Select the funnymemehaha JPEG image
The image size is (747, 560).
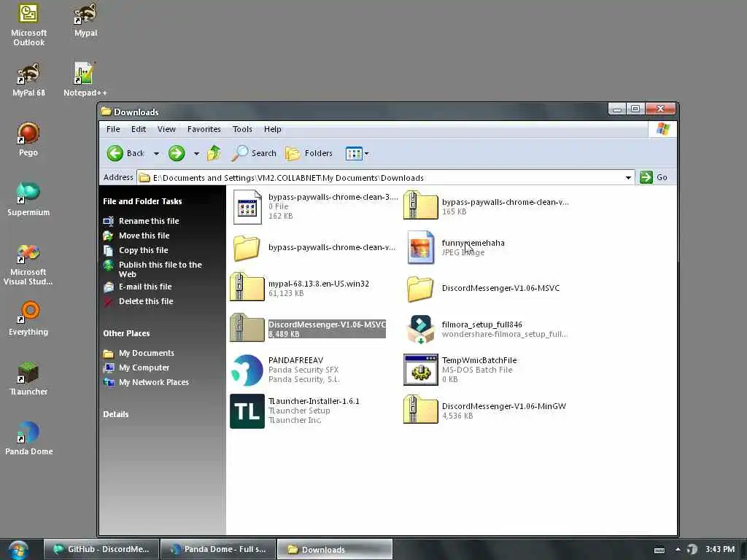454,248
